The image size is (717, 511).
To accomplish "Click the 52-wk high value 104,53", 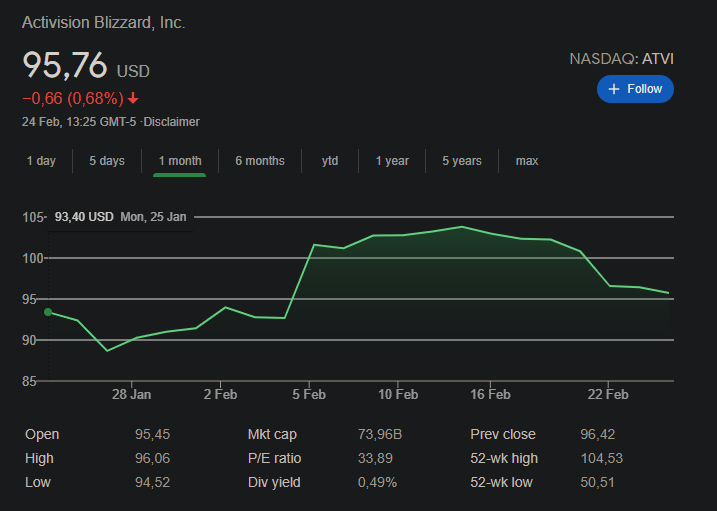I will point(602,458).
